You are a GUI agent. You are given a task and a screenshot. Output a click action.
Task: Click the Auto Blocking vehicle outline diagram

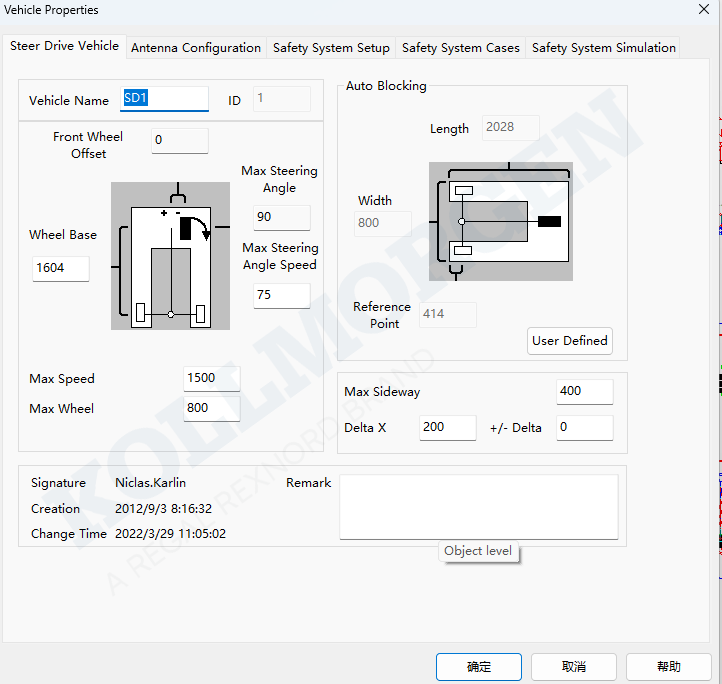(501, 221)
